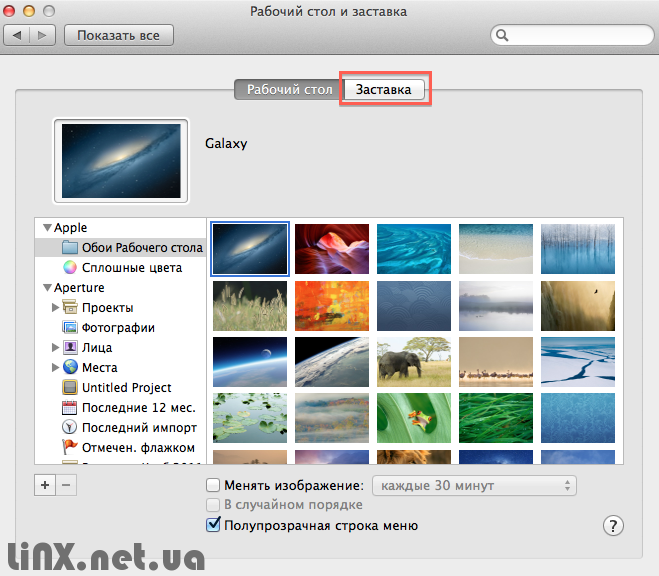
Task: Expand the Места disclosure triangle
Action: click(55, 368)
